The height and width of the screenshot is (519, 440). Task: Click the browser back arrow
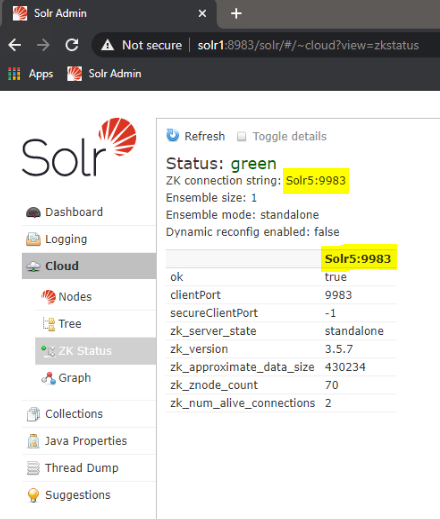(x=15, y=45)
